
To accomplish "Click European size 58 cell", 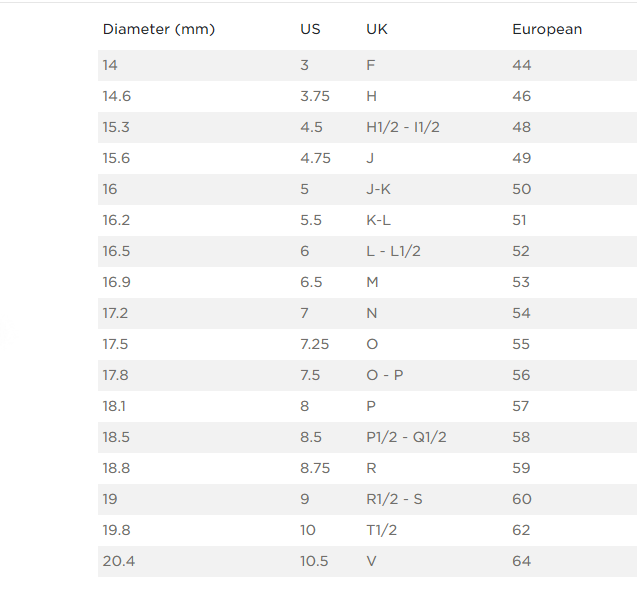I will click(522, 437).
